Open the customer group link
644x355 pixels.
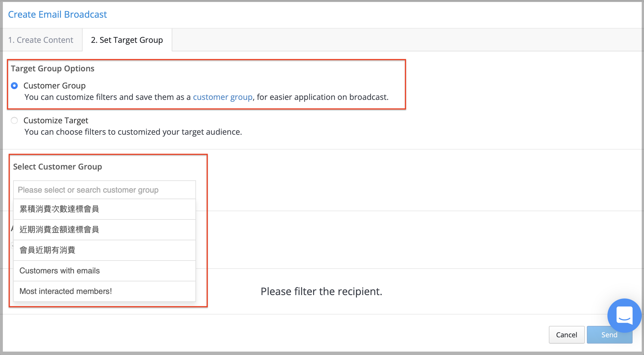tap(223, 97)
